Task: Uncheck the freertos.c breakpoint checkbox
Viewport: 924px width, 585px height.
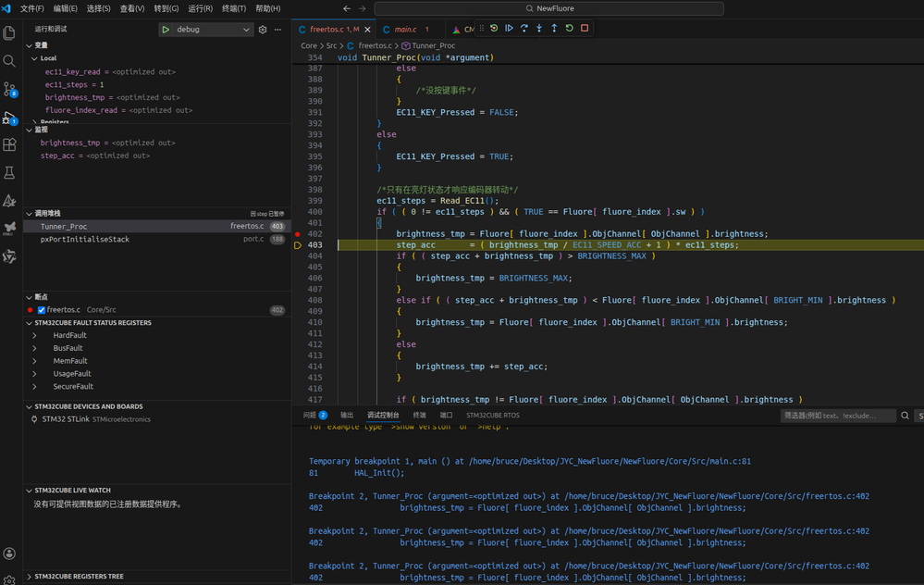Action: [x=42, y=310]
